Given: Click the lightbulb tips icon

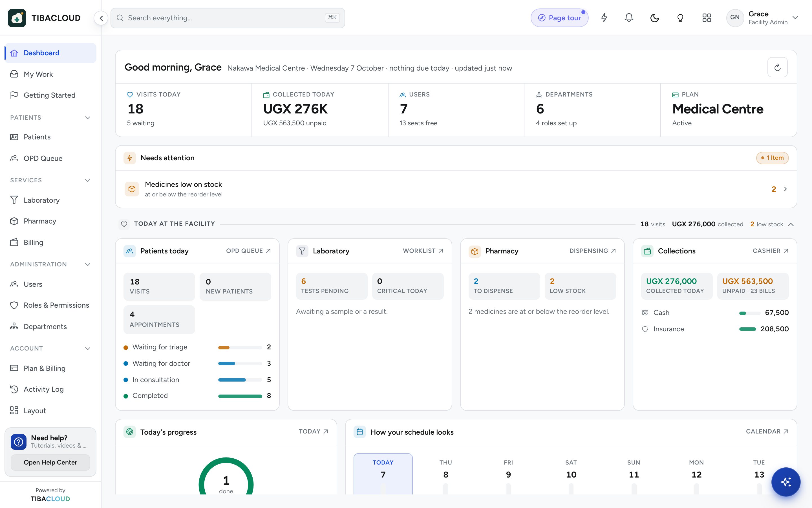Looking at the screenshot, I should (x=680, y=18).
